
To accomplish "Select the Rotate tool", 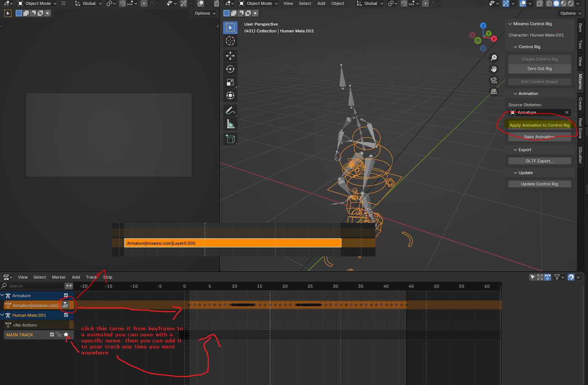I will [x=230, y=69].
